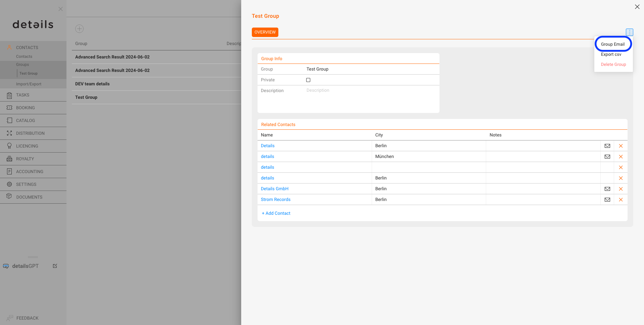The image size is (644, 325).
Task: Close the Test Group detail panel
Action: coord(637,7)
